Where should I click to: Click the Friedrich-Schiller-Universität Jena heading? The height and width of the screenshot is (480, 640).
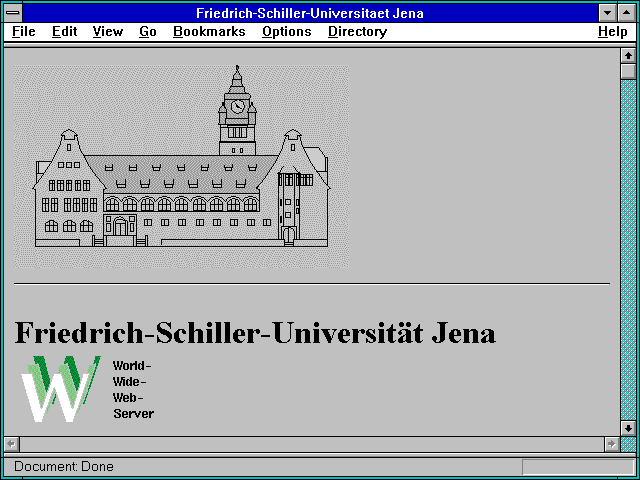(255, 333)
